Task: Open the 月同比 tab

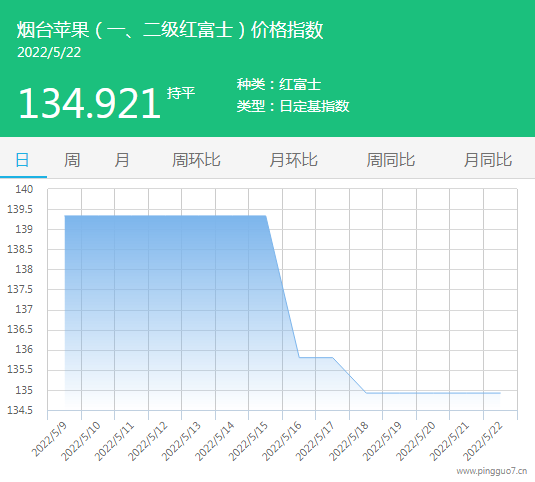Action: pos(488,160)
